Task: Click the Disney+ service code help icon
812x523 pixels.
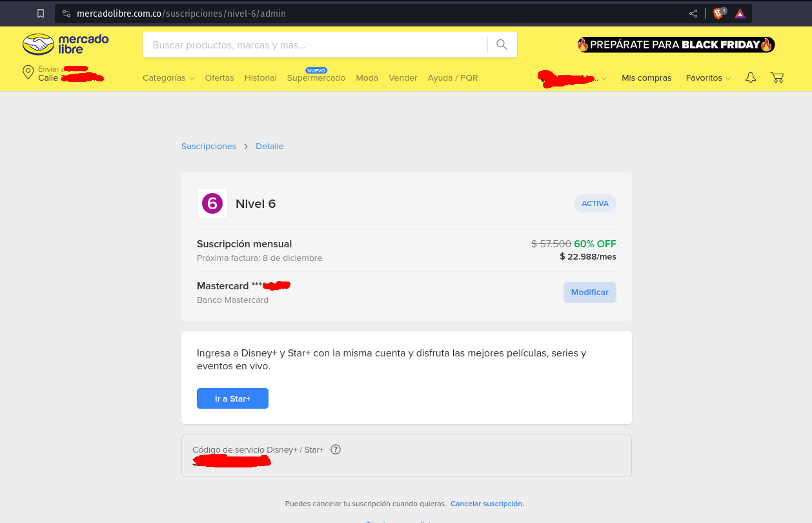Action: (336, 449)
